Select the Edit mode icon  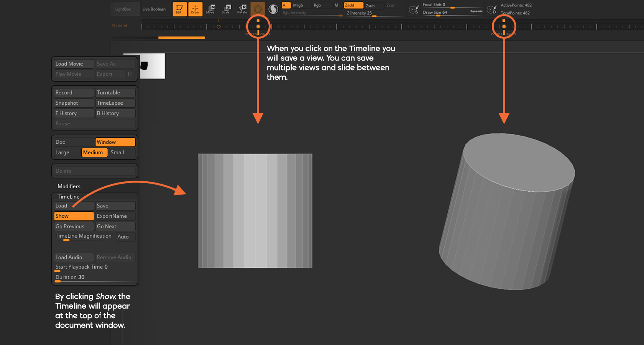point(179,9)
